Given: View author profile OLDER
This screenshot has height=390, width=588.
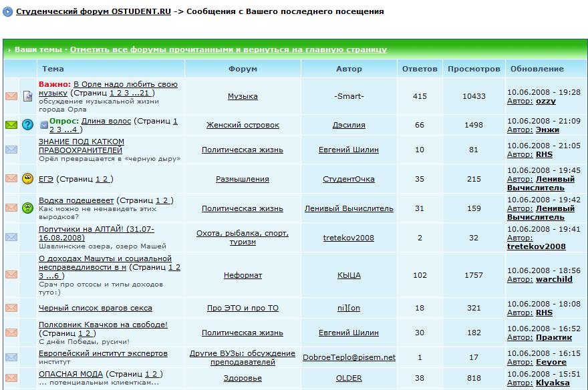Looking at the screenshot, I should 349,379.
